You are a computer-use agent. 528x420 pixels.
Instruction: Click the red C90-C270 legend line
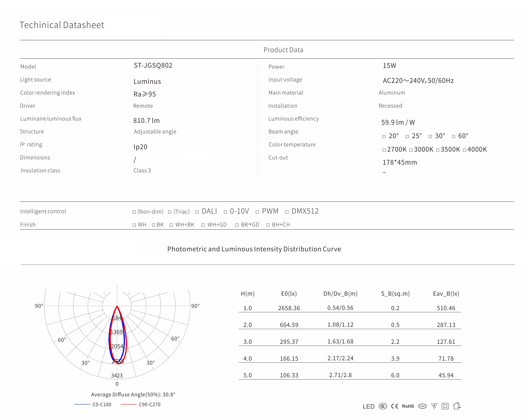129,404
